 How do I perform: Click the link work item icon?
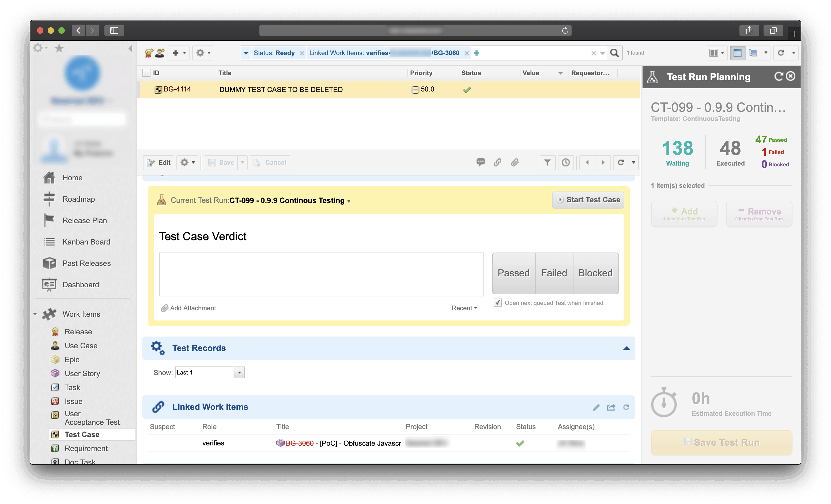497,162
